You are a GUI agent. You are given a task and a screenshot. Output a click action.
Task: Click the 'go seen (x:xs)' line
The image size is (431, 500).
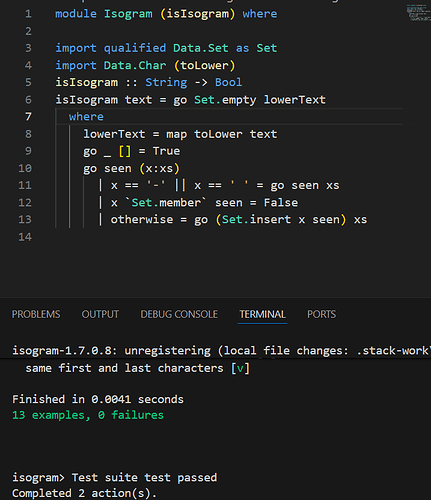(x=131, y=168)
